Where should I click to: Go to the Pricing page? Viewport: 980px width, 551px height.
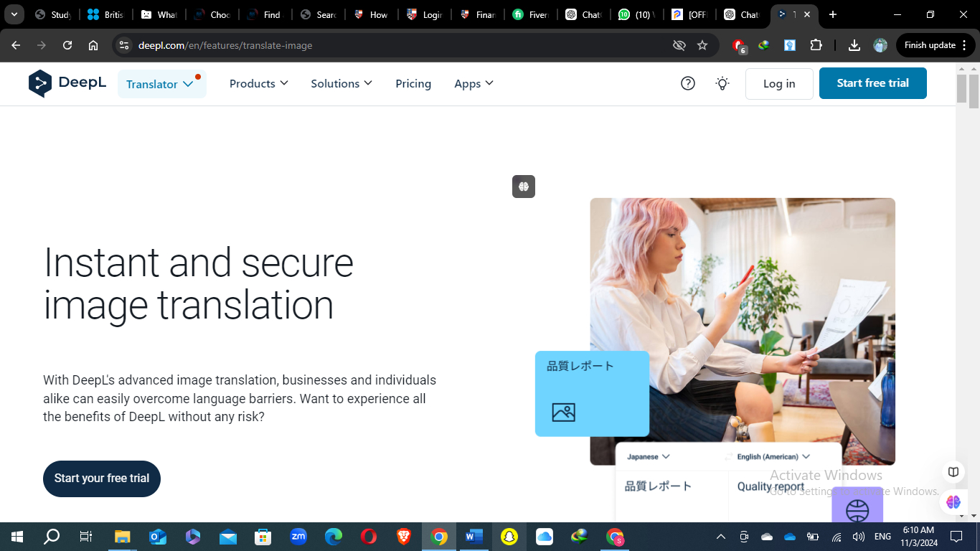pos(413,83)
